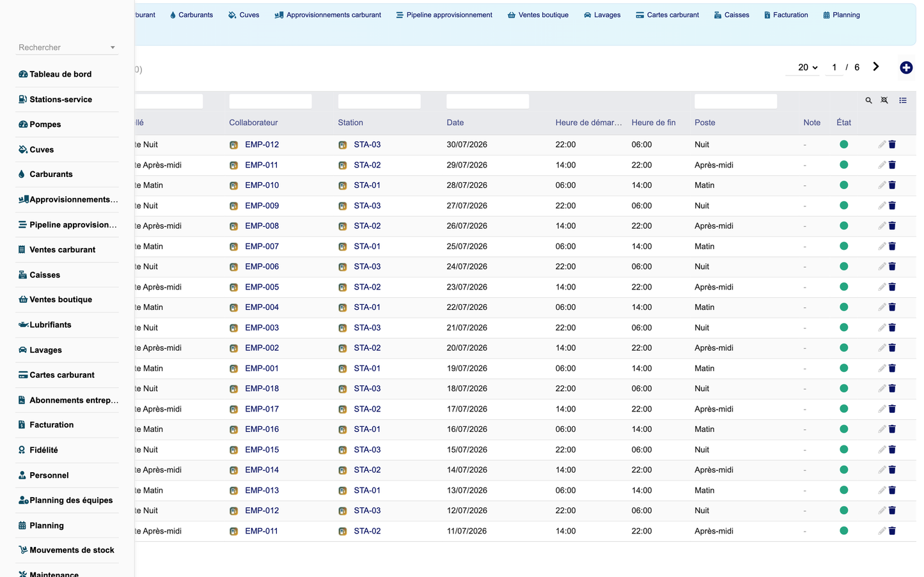Open EMP-012 link in 30/07/2026 row
The image size is (924, 577).
click(262, 144)
